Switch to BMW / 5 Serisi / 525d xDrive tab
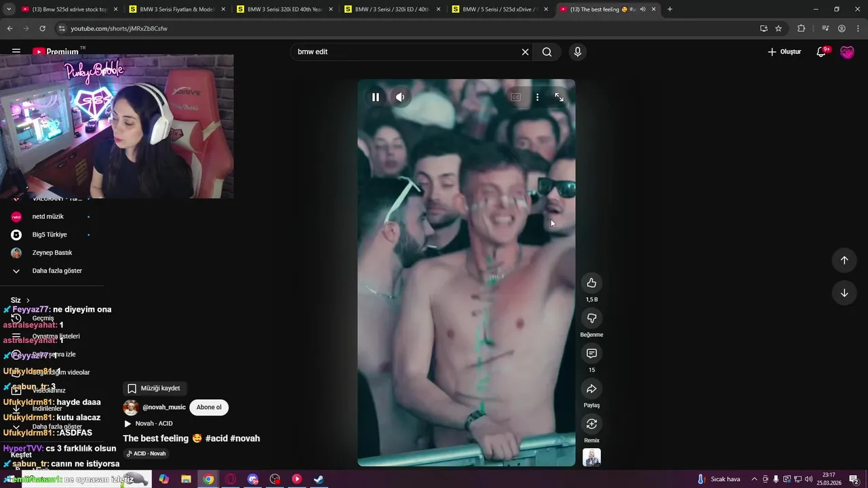This screenshot has width=868, height=488. point(499,9)
